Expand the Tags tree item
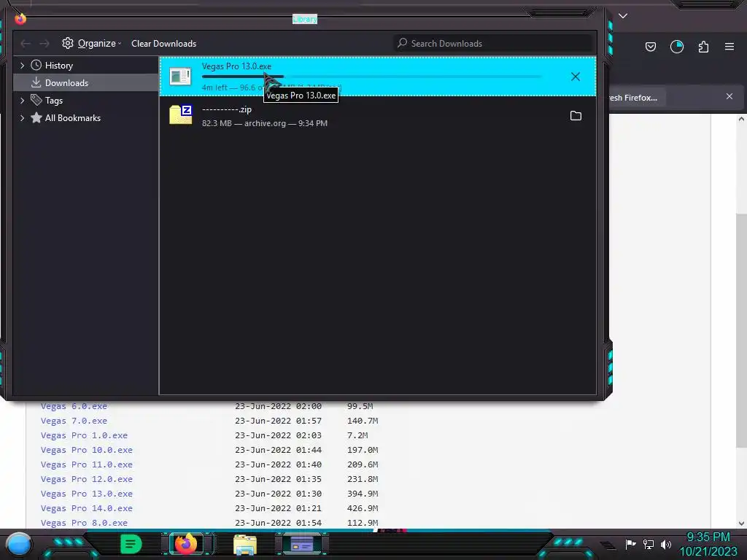 point(22,101)
